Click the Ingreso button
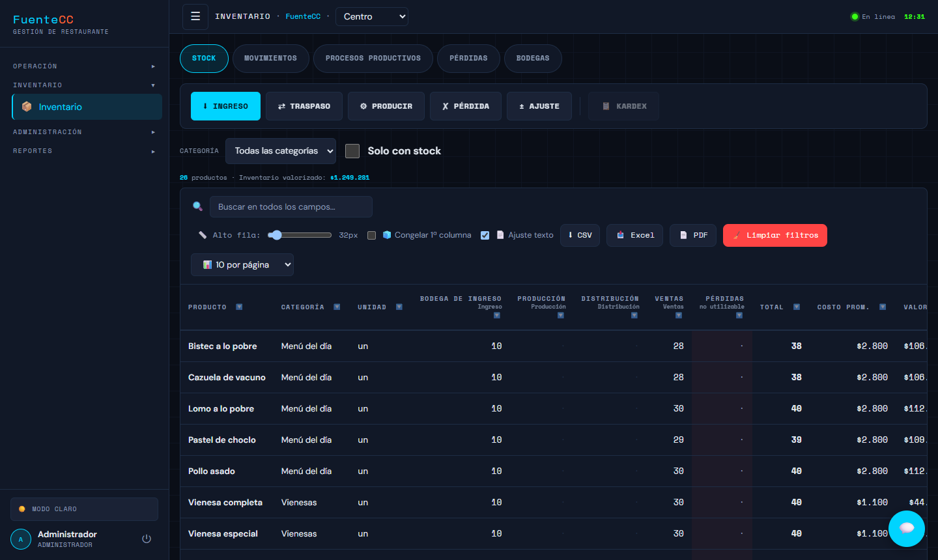 click(225, 106)
